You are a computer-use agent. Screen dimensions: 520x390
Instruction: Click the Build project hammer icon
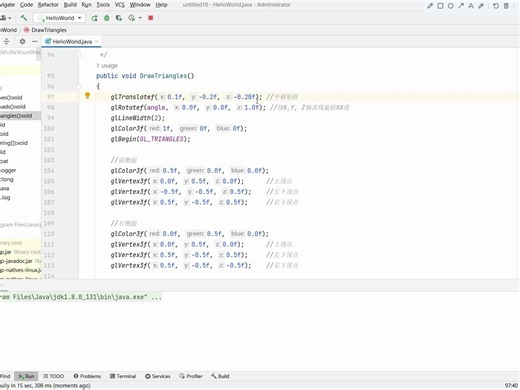click(x=23, y=18)
